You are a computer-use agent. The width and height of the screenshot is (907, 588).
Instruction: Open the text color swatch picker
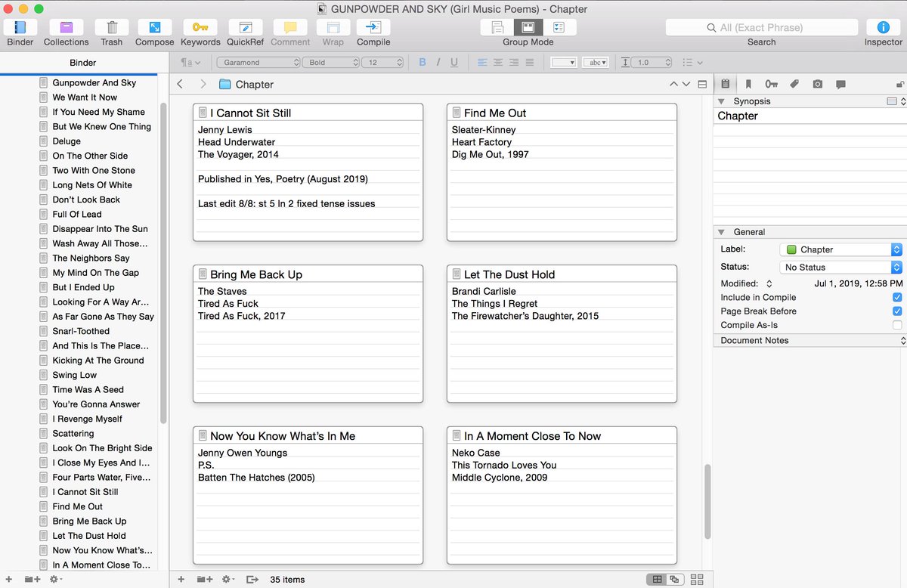click(564, 63)
